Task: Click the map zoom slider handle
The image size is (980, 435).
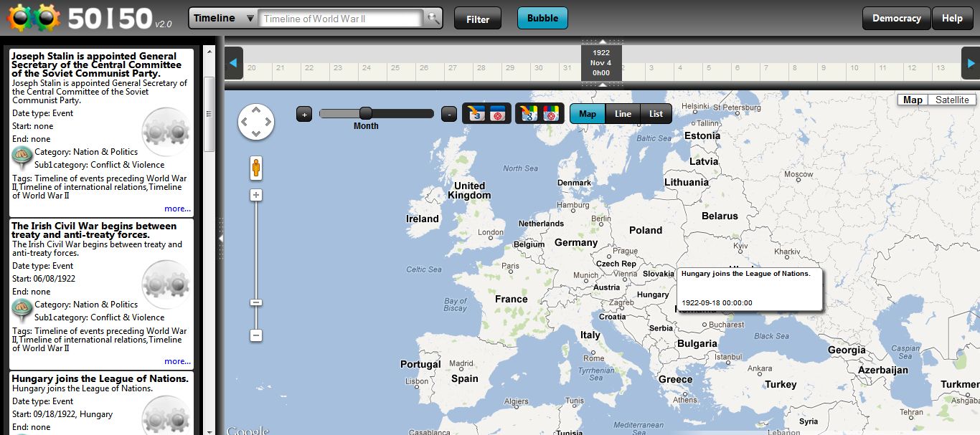Action: 256,302
